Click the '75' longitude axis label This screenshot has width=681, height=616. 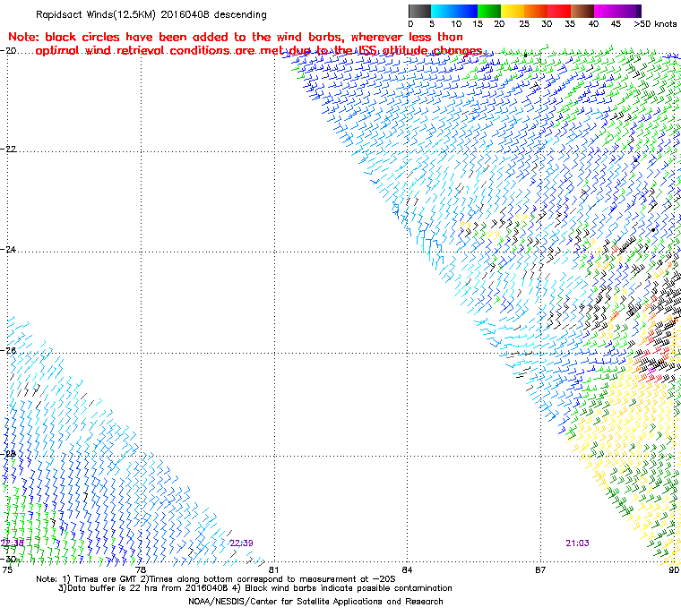[x=7, y=570]
